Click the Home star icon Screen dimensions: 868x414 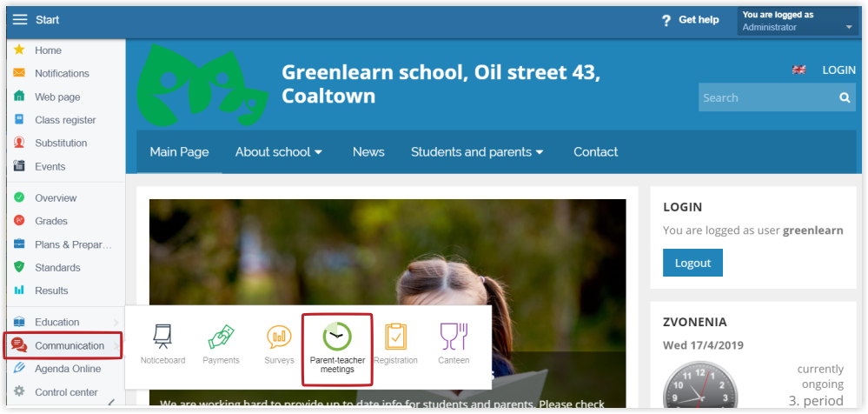pyautogui.click(x=19, y=50)
